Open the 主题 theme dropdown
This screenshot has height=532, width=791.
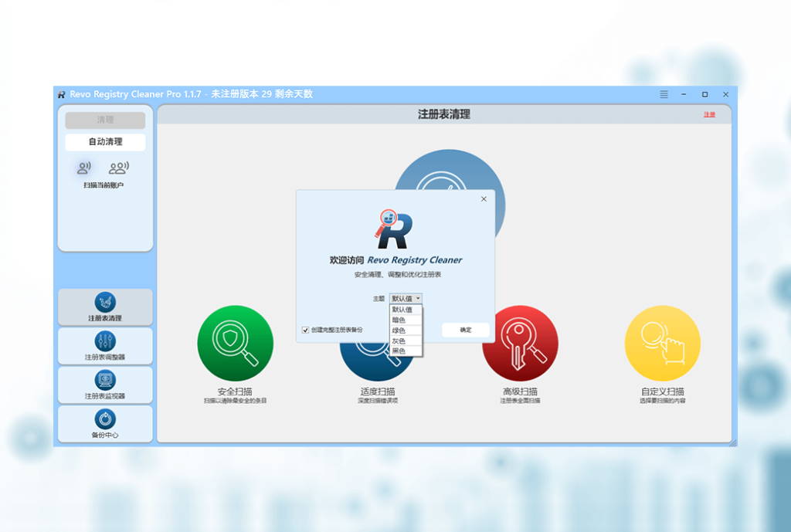point(406,299)
